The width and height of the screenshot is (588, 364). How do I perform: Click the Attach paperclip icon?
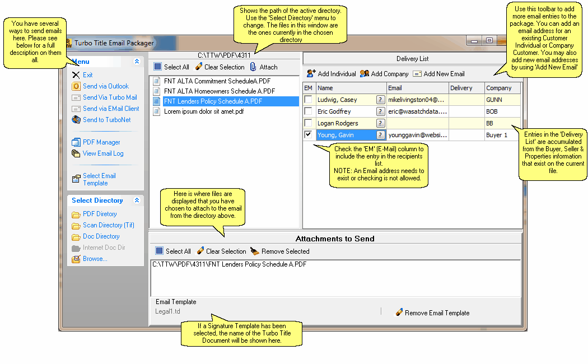click(253, 67)
